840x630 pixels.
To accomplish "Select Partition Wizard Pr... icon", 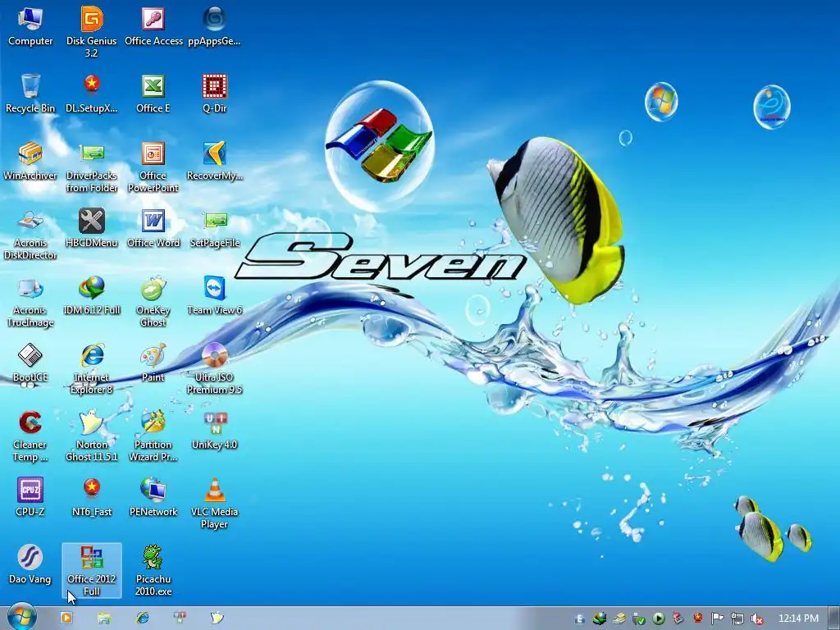I will click(x=153, y=436).
